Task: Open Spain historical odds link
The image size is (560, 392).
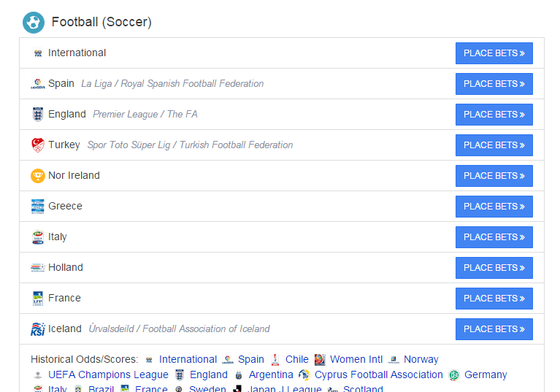Action: pyautogui.click(x=251, y=359)
